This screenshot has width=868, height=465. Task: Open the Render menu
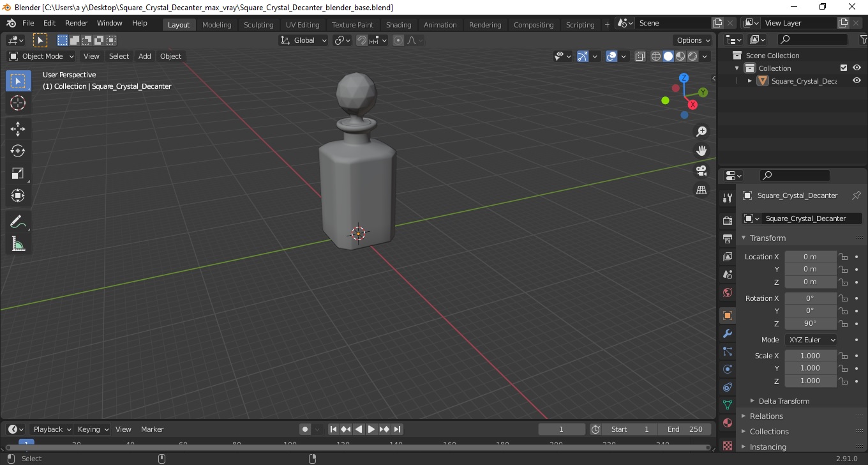[77, 23]
